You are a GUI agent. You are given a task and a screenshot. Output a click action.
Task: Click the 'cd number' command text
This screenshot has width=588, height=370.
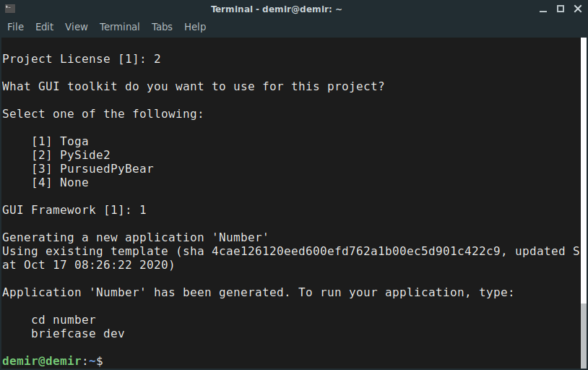(x=64, y=319)
